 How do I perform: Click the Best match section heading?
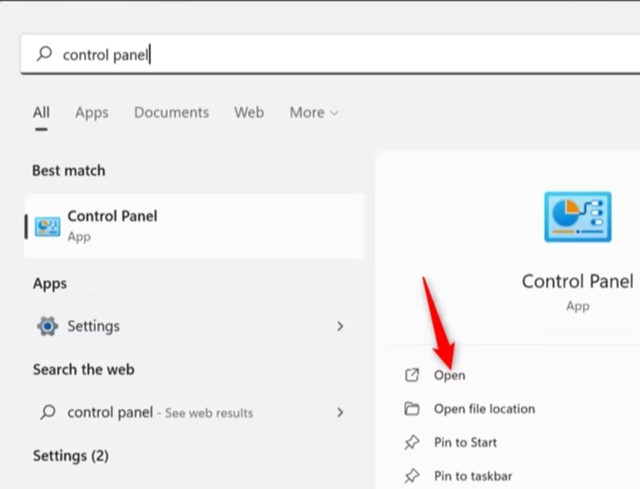pyautogui.click(x=69, y=171)
